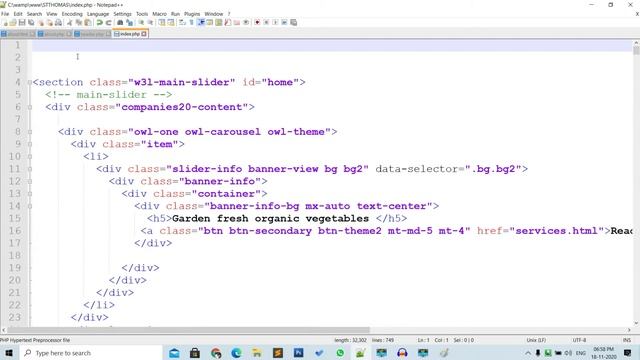
Task: Open the Language menu
Action: [98, 14]
